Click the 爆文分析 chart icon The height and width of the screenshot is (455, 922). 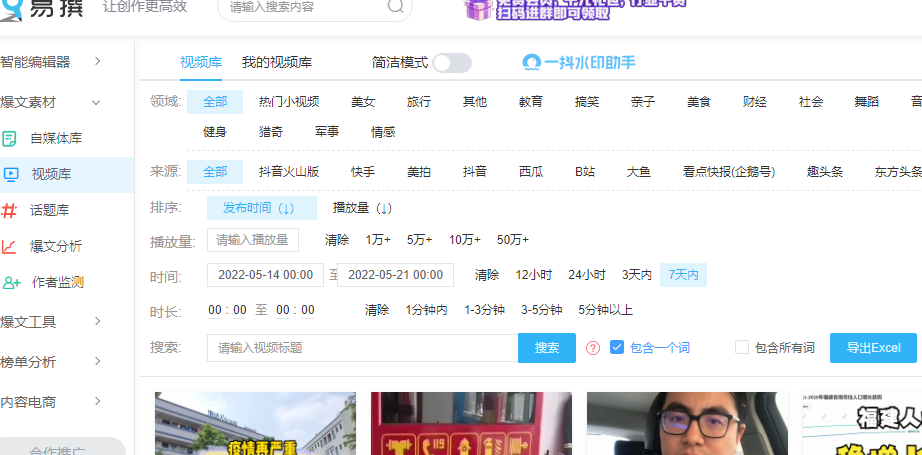point(9,246)
